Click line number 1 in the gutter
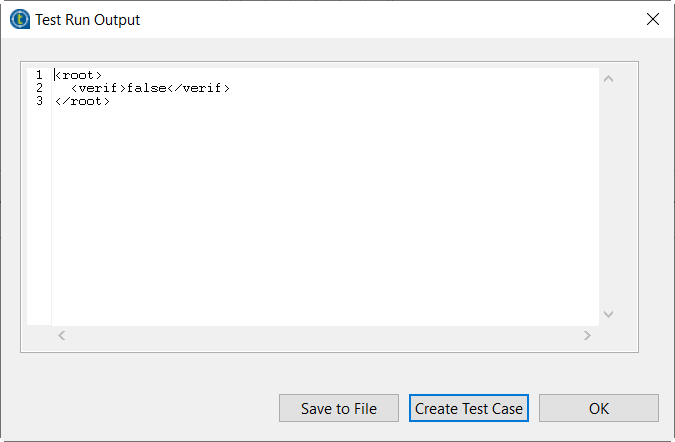This screenshot has height=442, width=675. pos(39,75)
